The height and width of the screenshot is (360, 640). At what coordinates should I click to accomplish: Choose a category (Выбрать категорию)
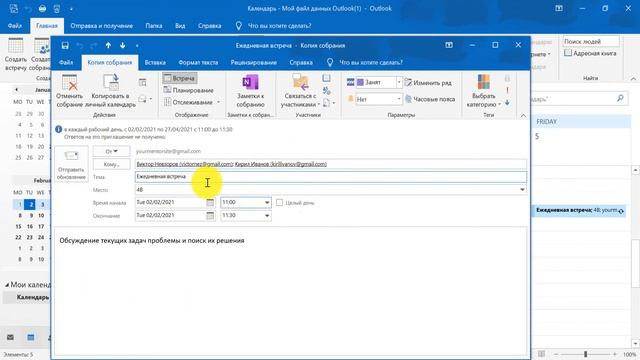[484, 91]
